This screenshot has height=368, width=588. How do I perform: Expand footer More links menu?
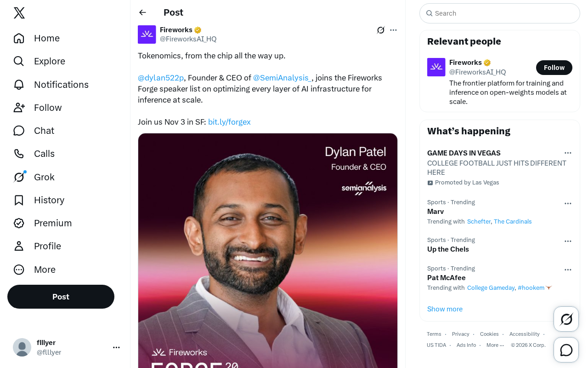(x=495, y=345)
